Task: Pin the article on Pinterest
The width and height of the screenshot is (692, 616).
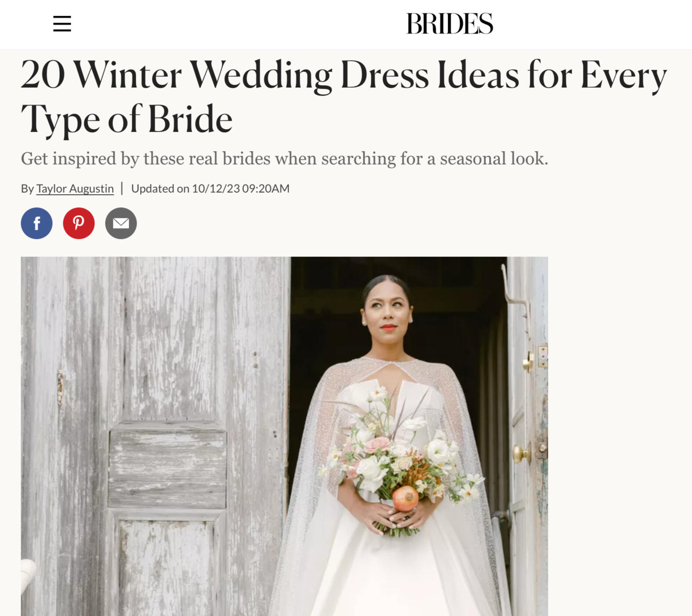Action: tap(79, 223)
